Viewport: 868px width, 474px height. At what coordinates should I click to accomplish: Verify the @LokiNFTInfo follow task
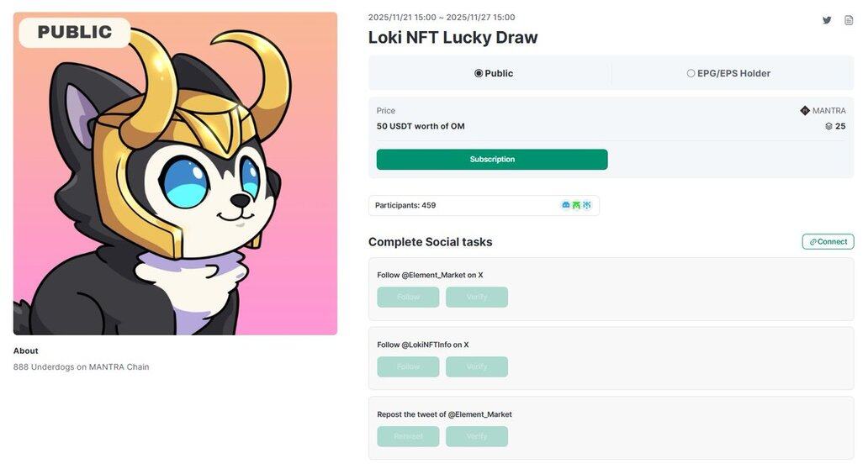coord(477,367)
